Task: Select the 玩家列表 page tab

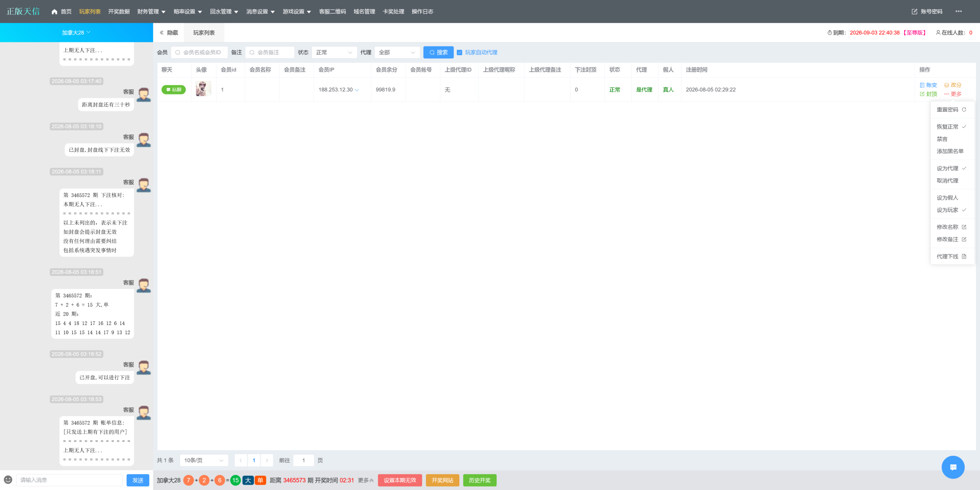Action: (204, 33)
